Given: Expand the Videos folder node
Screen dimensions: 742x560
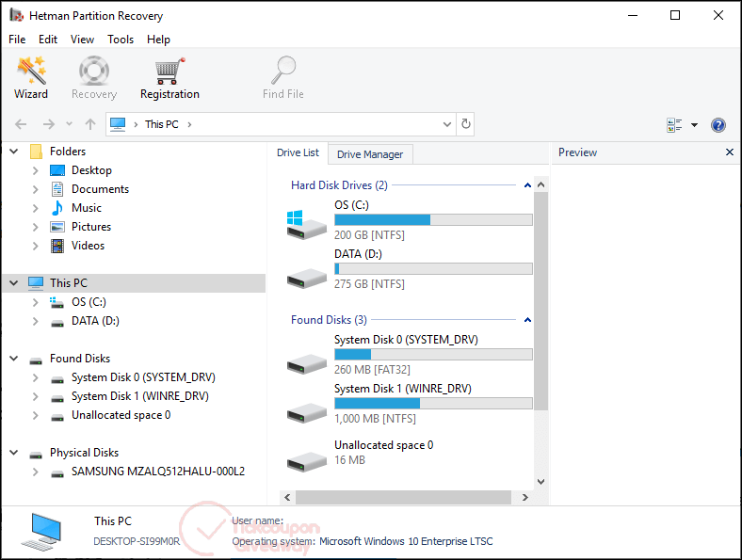Looking at the screenshot, I should [x=35, y=246].
